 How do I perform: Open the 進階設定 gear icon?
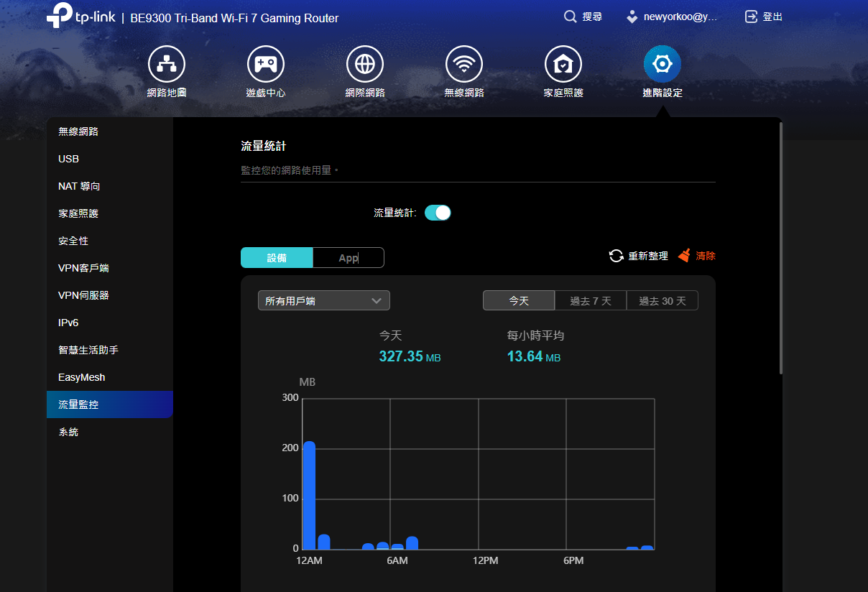pyautogui.click(x=662, y=64)
